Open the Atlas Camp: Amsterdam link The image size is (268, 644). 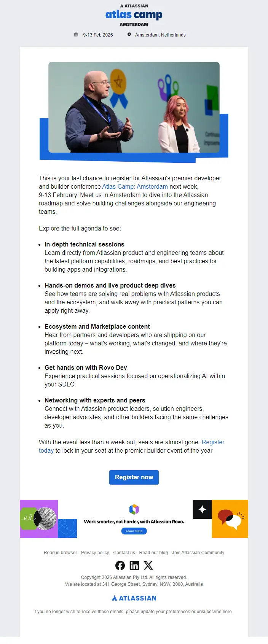pos(135,186)
